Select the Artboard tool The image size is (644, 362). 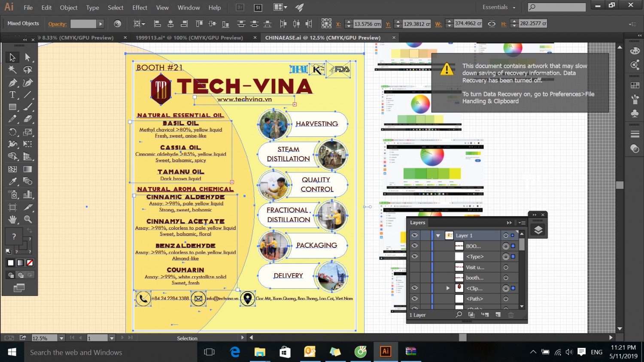(12, 207)
